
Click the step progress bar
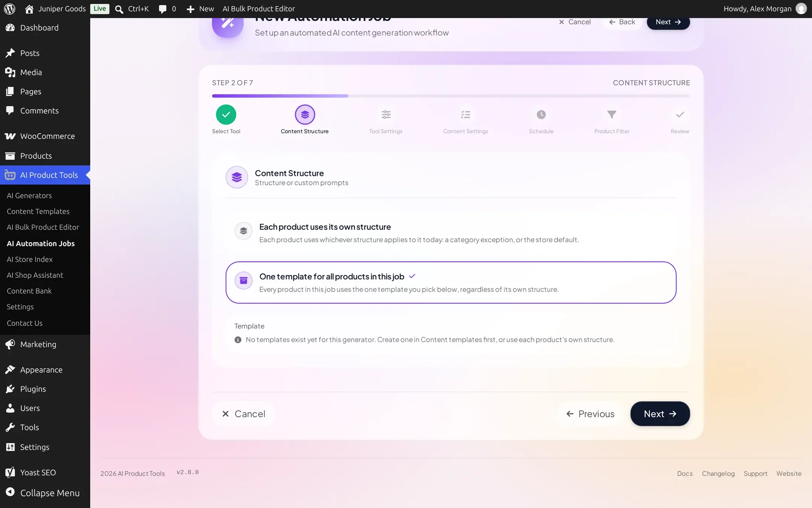tap(451, 96)
